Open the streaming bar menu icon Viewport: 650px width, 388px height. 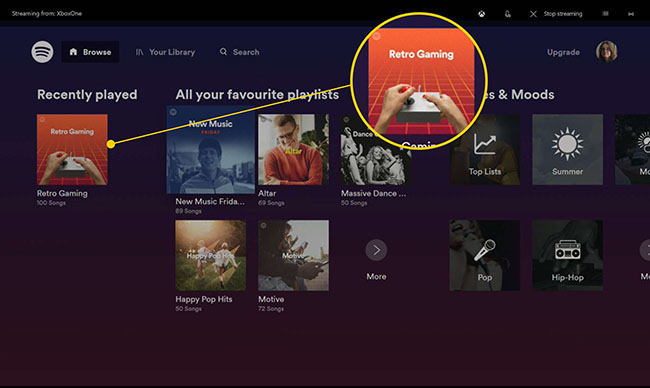[605, 14]
